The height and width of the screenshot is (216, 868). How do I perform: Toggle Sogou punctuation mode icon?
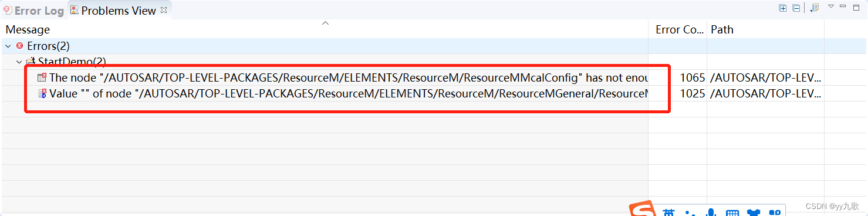[691, 213]
